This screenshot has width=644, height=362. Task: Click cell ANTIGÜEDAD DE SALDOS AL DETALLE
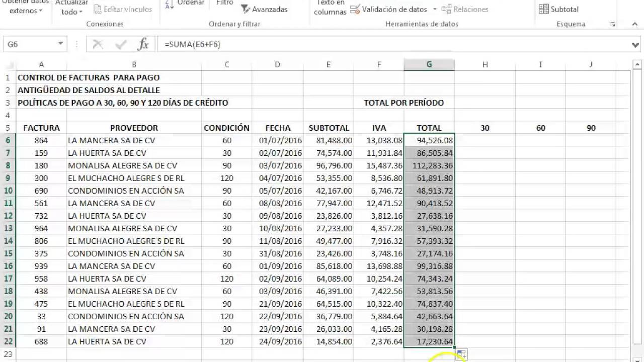pyautogui.click(x=89, y=90)
